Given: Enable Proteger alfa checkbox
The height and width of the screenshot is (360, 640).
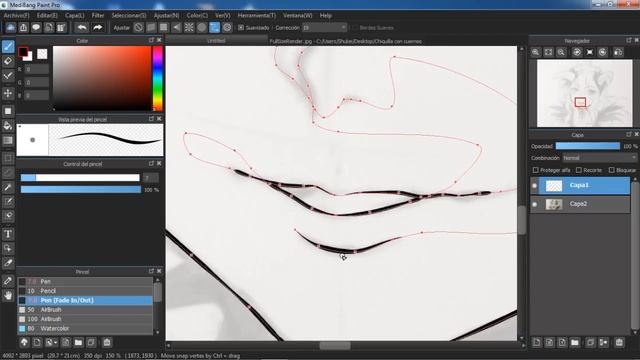Looking at the screenshot, I should (x=536, y=170).
